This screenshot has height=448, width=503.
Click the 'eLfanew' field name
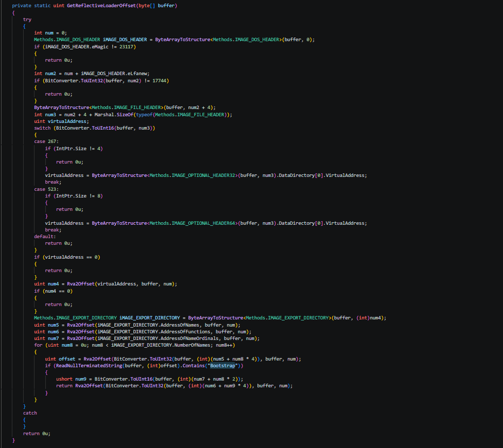pos(137,74)
